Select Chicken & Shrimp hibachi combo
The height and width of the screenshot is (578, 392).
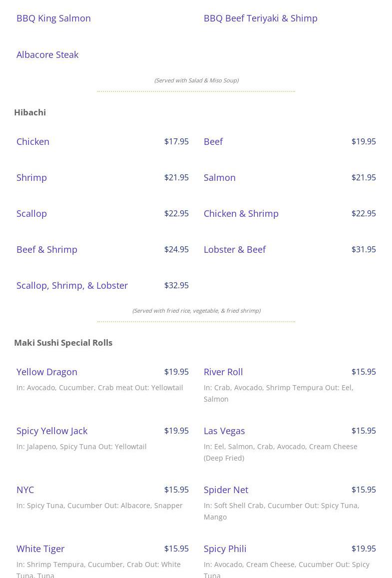point(241,213)
